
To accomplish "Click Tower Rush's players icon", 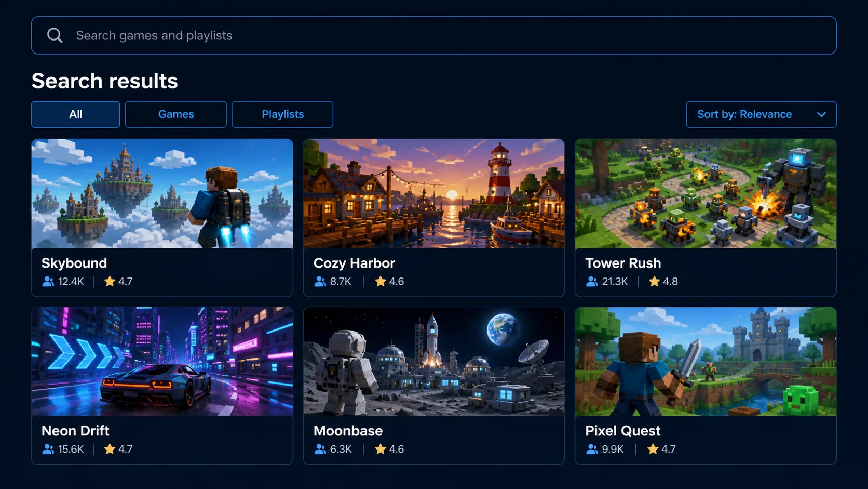I will [x=592, y=281].
